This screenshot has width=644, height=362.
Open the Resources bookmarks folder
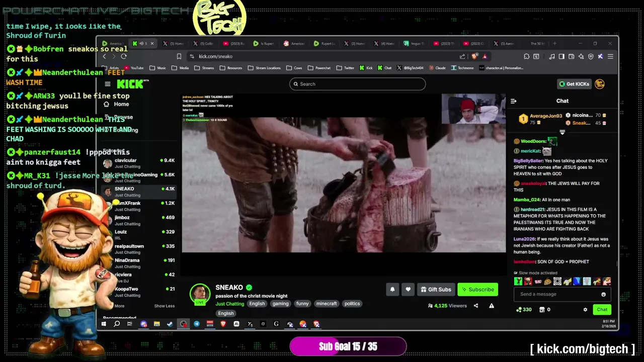pyautogui.click(x=231, y=68)
